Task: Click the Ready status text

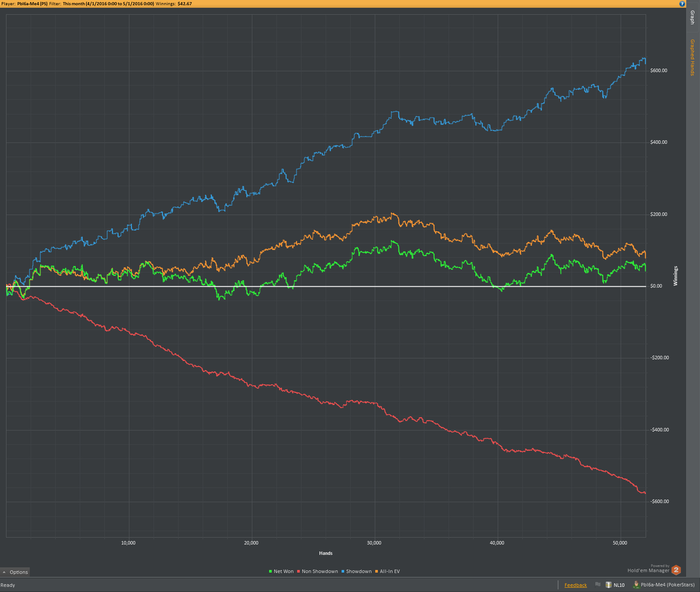Action: click(x=8, y=585)
